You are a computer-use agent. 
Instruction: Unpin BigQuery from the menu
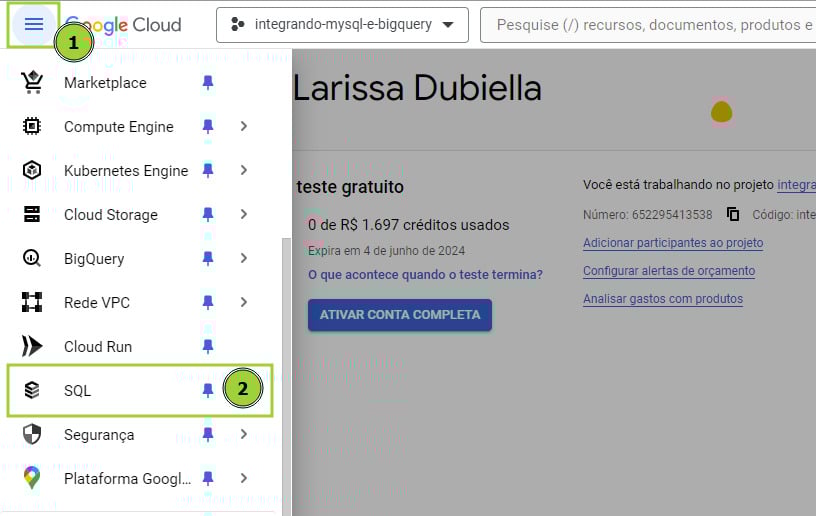click(x=208, y=258)
